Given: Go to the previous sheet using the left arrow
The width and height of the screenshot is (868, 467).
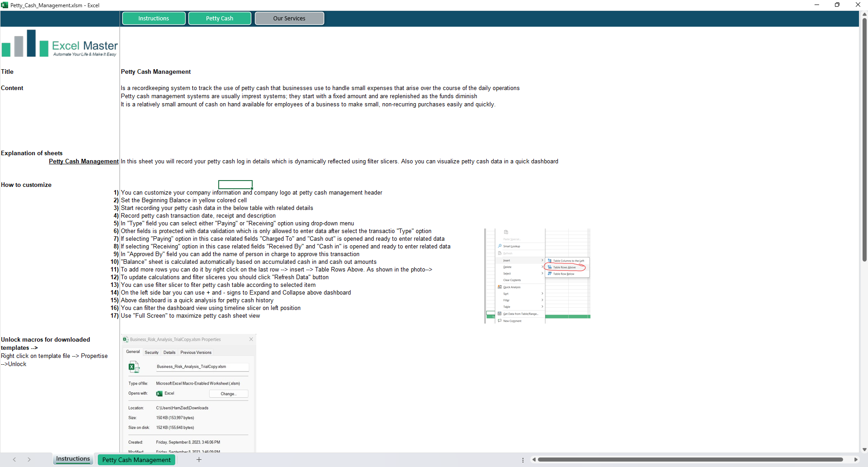Looking at the screenshot, I should coord(14,460).
